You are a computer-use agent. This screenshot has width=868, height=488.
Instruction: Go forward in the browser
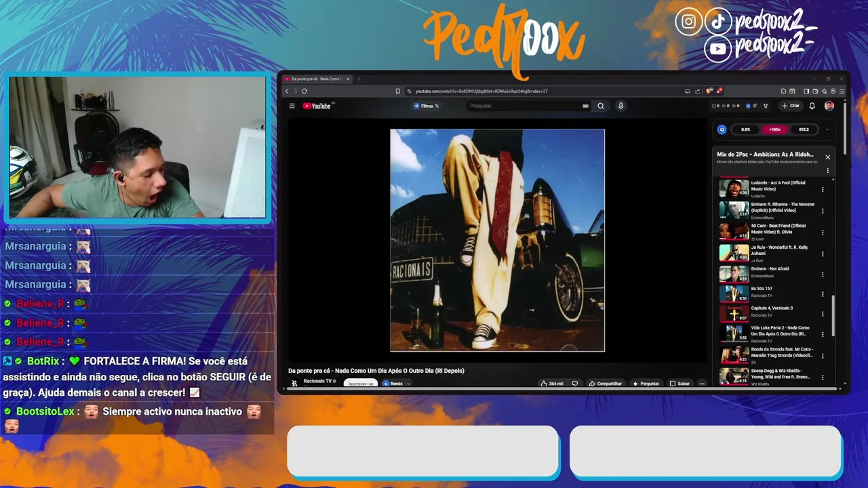(294, 91)
